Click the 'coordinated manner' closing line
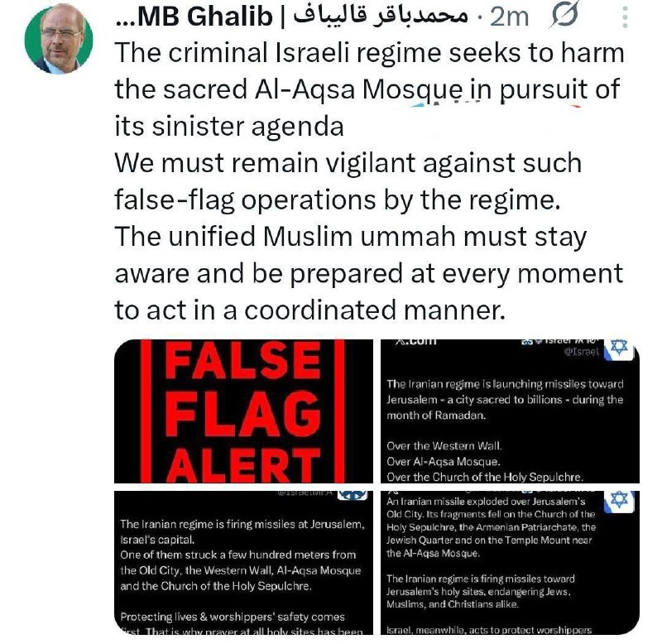 (x=309, y=310)
